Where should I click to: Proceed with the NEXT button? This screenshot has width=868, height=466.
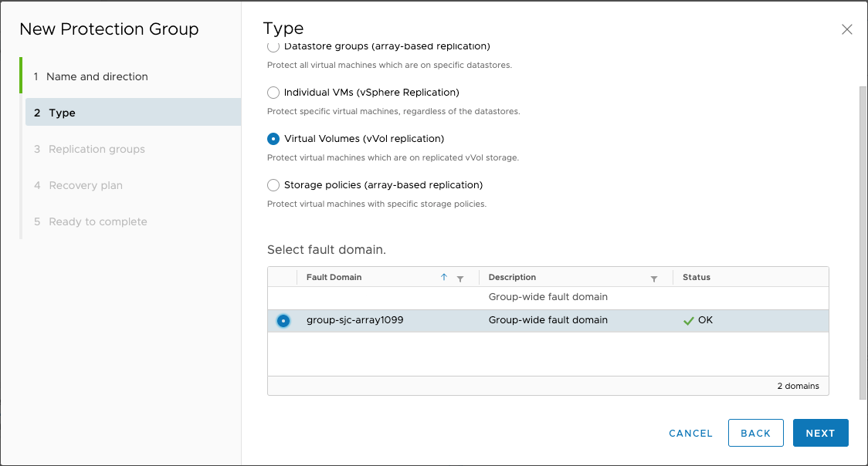820,433
